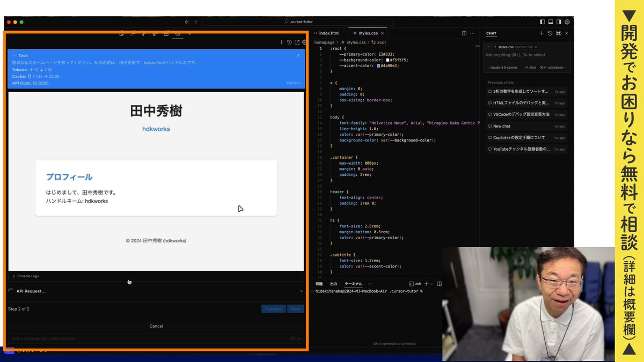
Task: Open the panel tabs overflow ellipsis
Action: pyautogui.click(x=370, y=284)
